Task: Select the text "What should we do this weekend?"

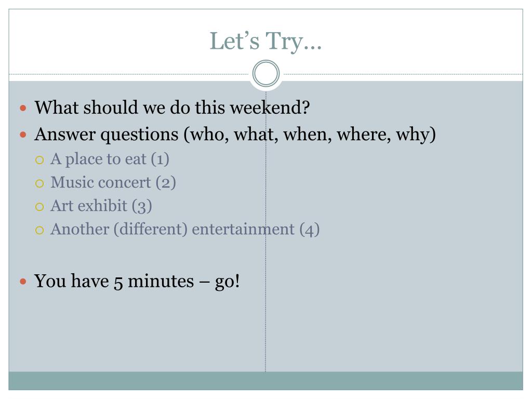Action: [x=172, y=108]
